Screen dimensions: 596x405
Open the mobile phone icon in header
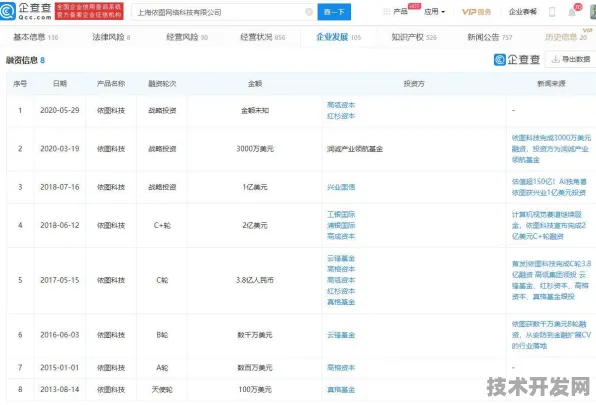coord(552,12)
